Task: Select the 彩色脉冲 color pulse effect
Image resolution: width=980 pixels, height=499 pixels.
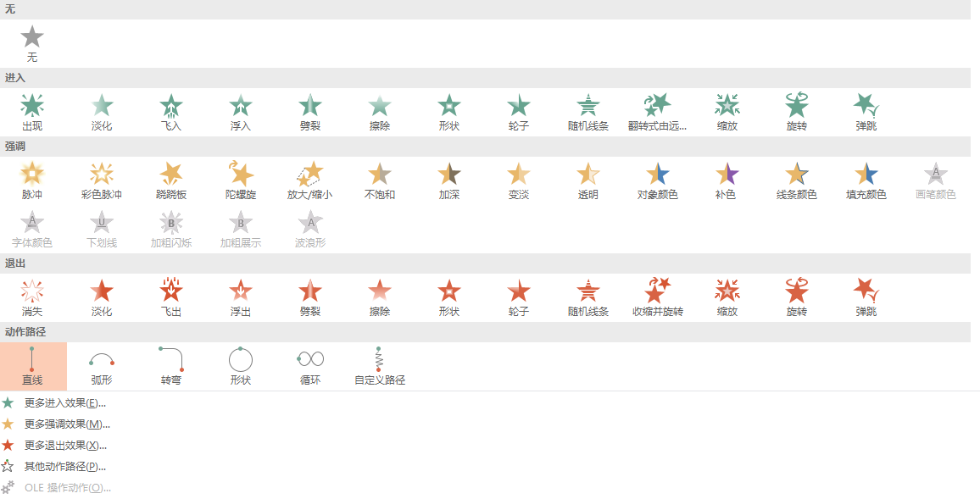Action: (102, 181)
